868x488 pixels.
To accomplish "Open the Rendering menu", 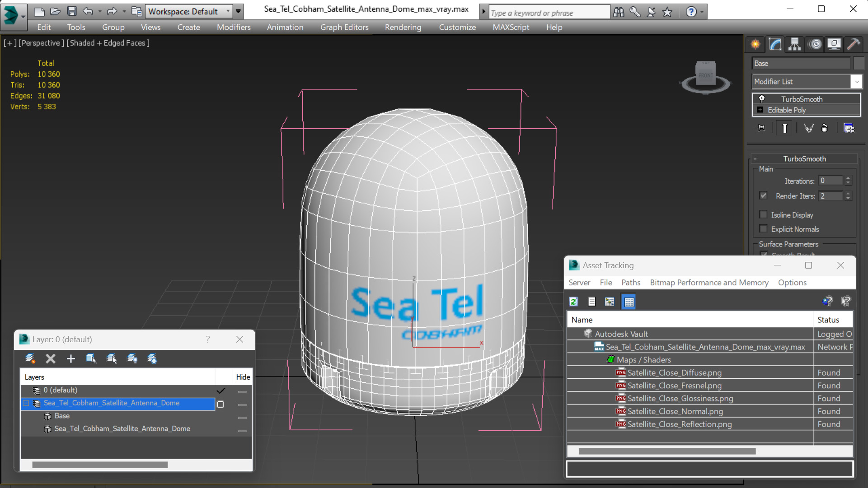I will pos(403,27).
